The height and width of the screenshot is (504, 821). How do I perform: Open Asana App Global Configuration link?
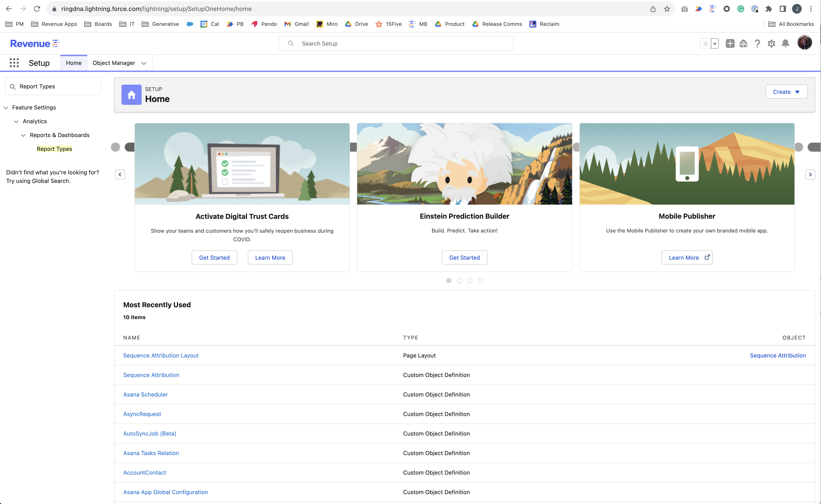tap(166, 492)
